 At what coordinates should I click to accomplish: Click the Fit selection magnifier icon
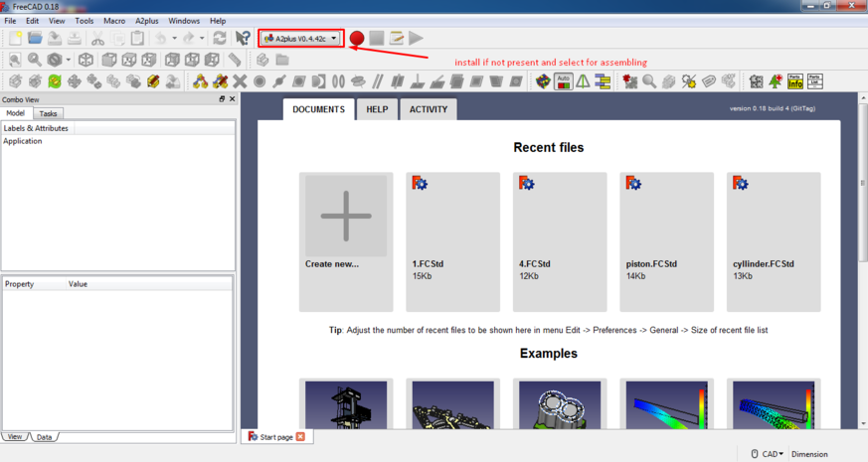[x=35, y=60]
